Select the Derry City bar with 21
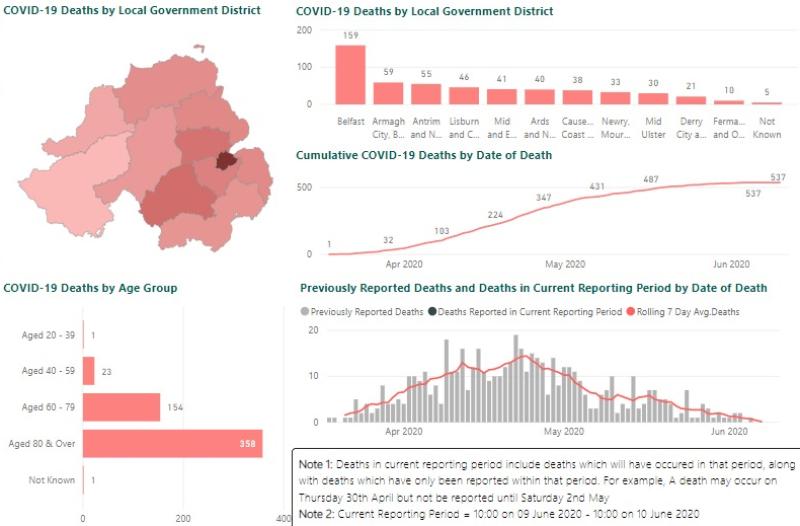 (x=691, y=101)
